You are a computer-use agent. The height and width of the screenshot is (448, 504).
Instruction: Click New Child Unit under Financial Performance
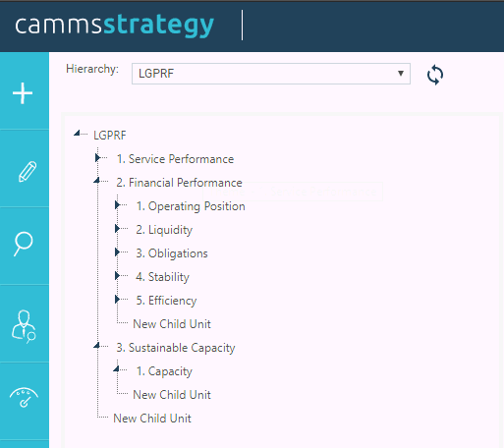point(172,324)
